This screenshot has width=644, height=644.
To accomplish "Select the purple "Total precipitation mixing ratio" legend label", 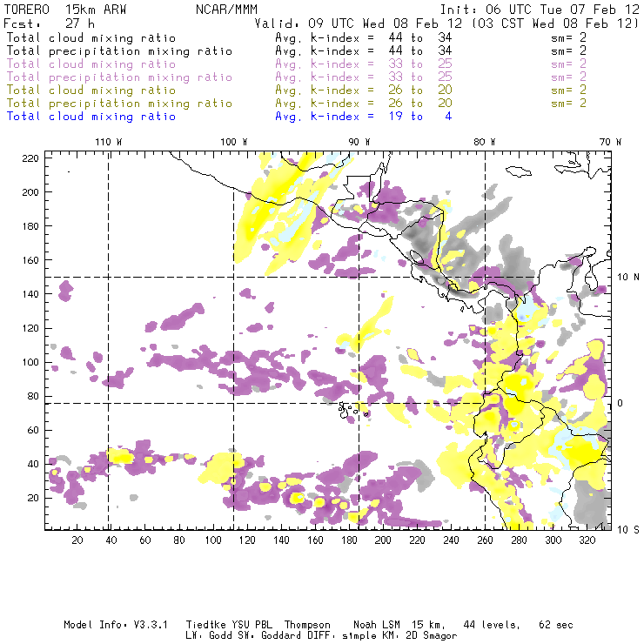I will (x=119, y=77).
